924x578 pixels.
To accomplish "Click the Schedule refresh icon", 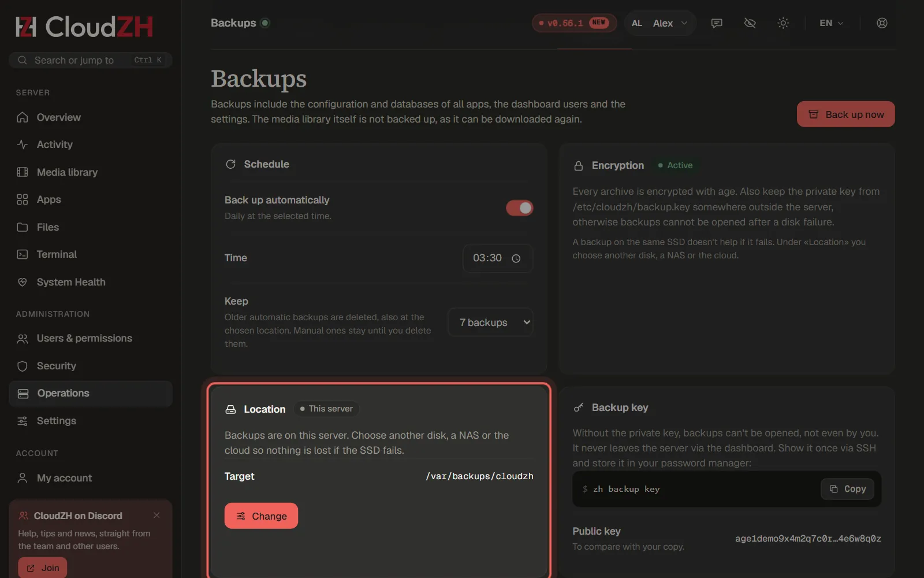I will click(230, 164).
